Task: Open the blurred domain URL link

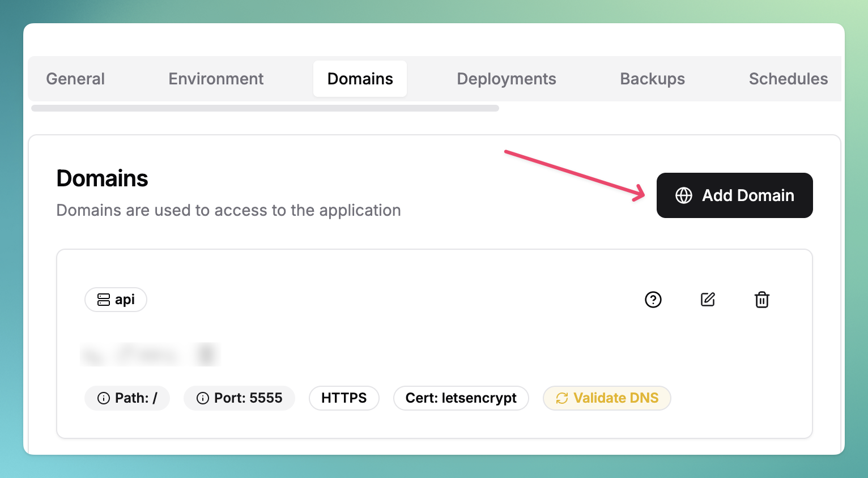Action: pyautogui.click(x=150, y=355)
